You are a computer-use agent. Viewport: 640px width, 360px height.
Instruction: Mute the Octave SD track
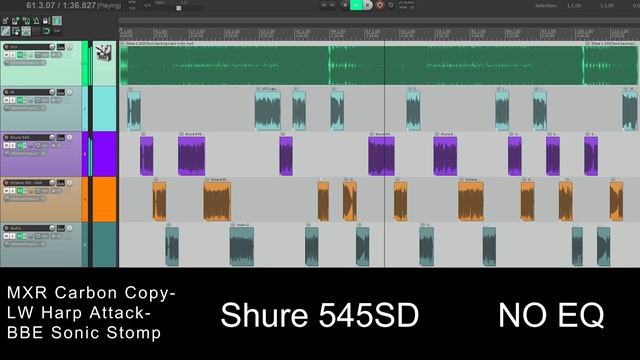click(x=6, y=191)
